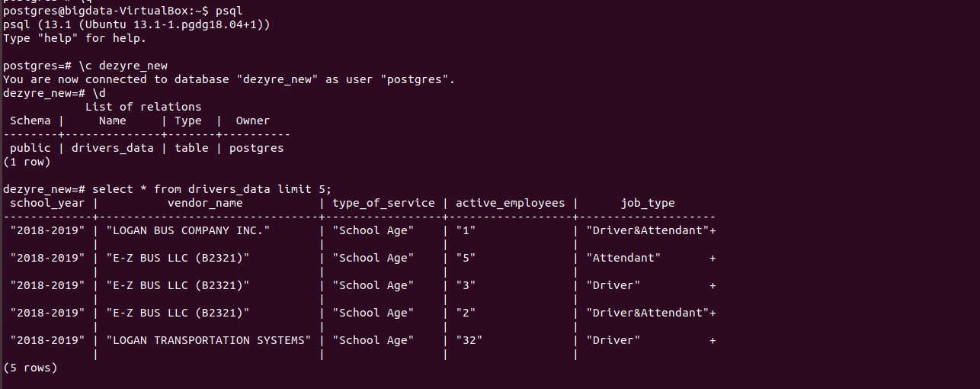
Task: Click the select query command line
Action: 212,189
